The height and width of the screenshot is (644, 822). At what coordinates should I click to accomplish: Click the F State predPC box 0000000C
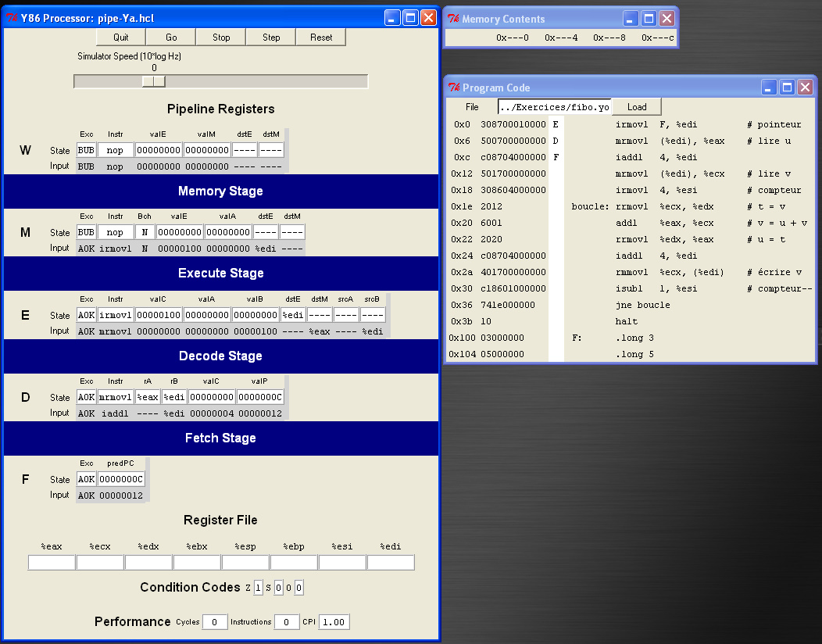pos(121,479)
